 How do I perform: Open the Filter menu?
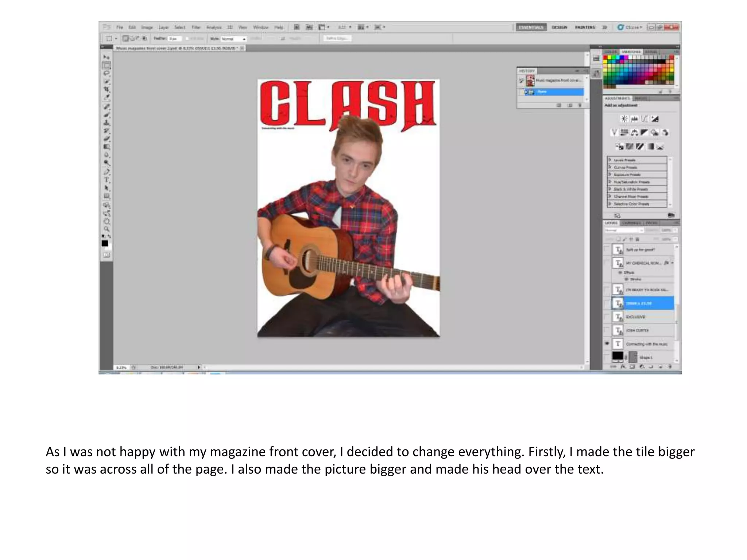[x=196, y=27]
